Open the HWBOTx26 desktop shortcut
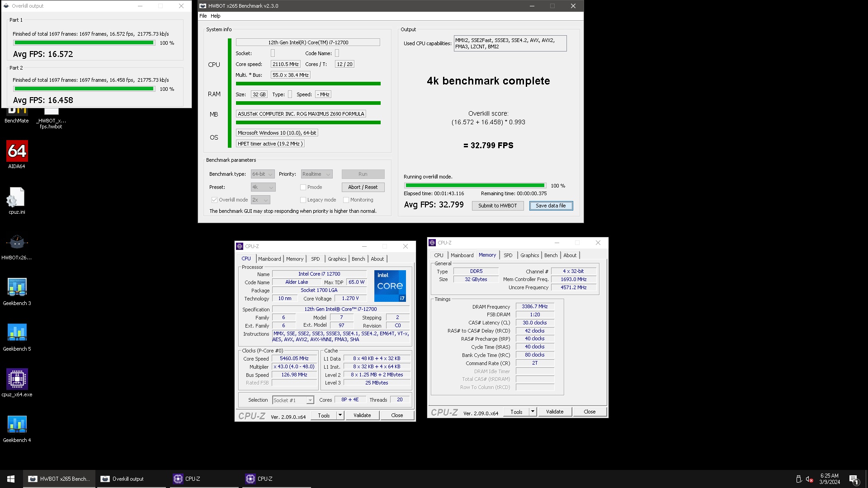868x488 pixels. 17,247
